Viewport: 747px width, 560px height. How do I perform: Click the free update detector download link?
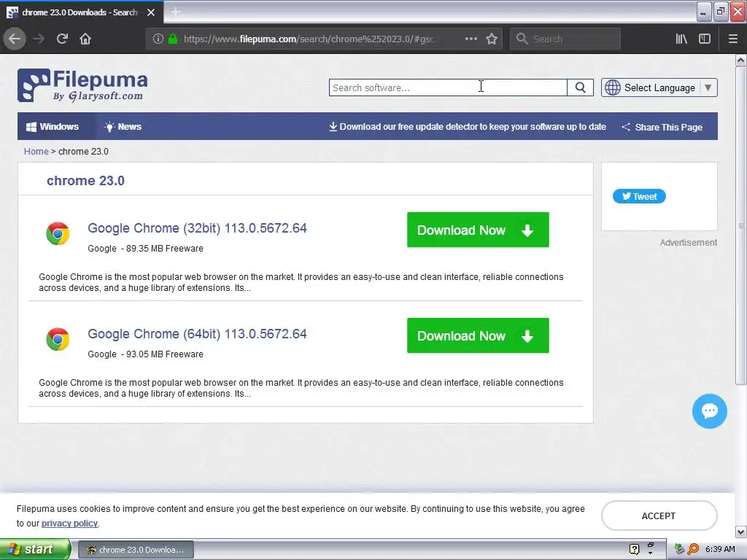tap(468, 127)
